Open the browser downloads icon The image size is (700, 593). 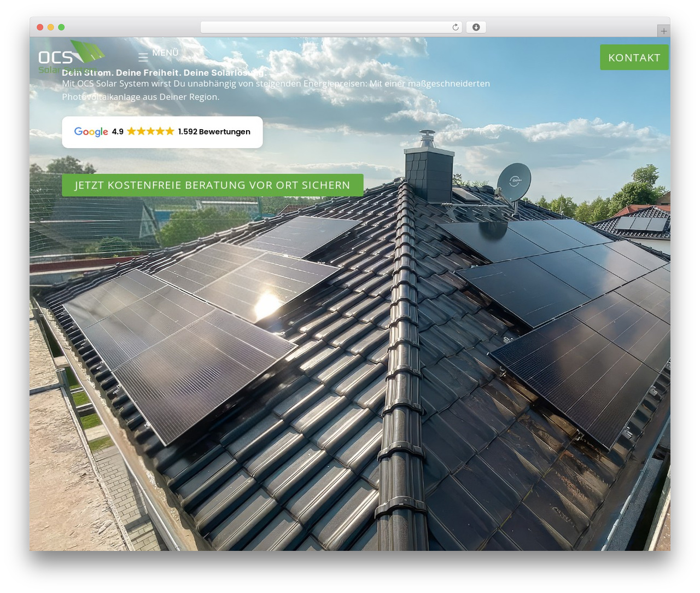[x=476, y=27]
